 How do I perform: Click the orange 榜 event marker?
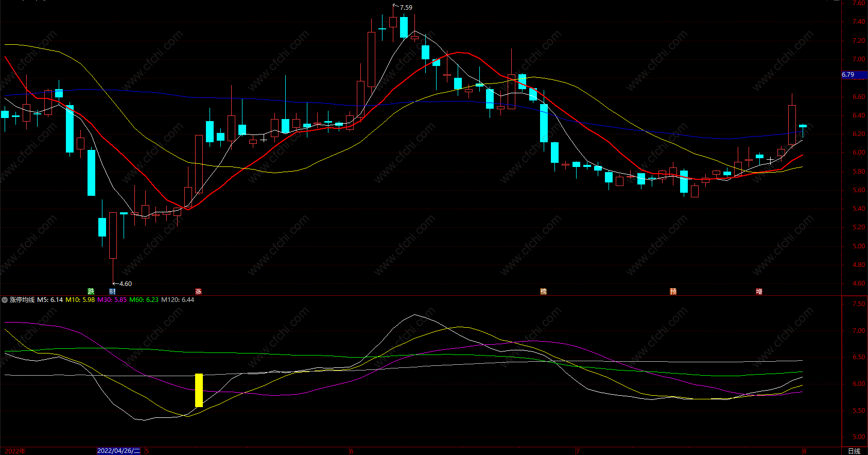[x=543, y=292]
